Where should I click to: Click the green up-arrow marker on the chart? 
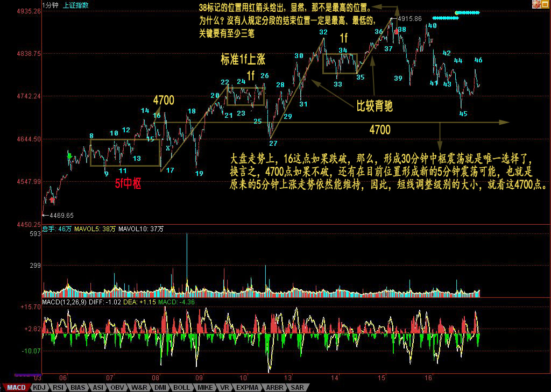tap(69, 156)
